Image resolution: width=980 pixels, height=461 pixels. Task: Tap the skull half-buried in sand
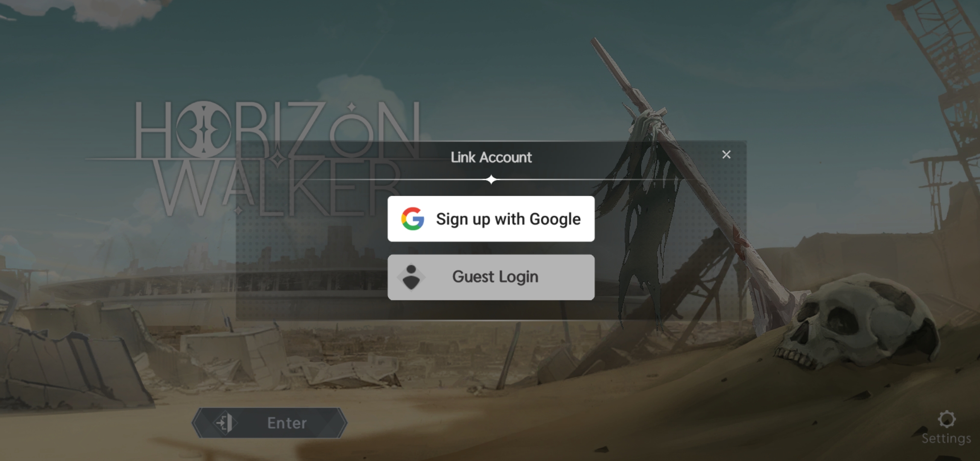point(857,325)
